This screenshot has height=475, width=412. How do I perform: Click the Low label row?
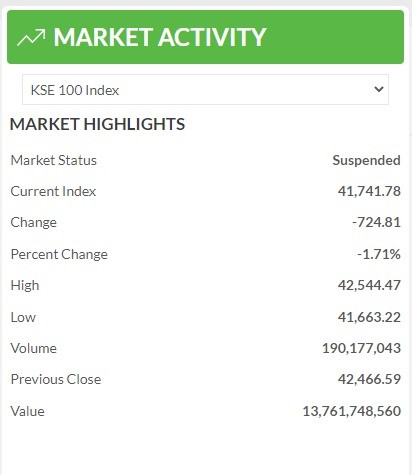click(205, 317)
